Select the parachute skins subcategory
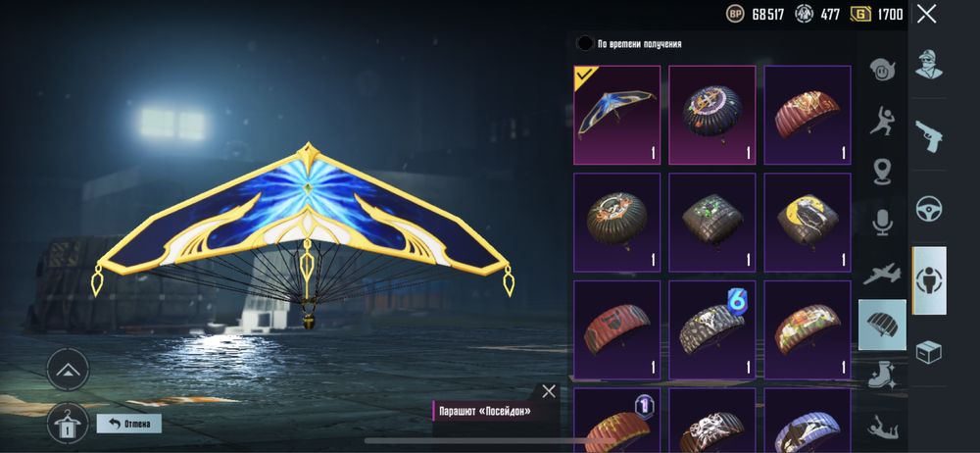This screenshot has width=980, height=453. click(x=882, y=325)
